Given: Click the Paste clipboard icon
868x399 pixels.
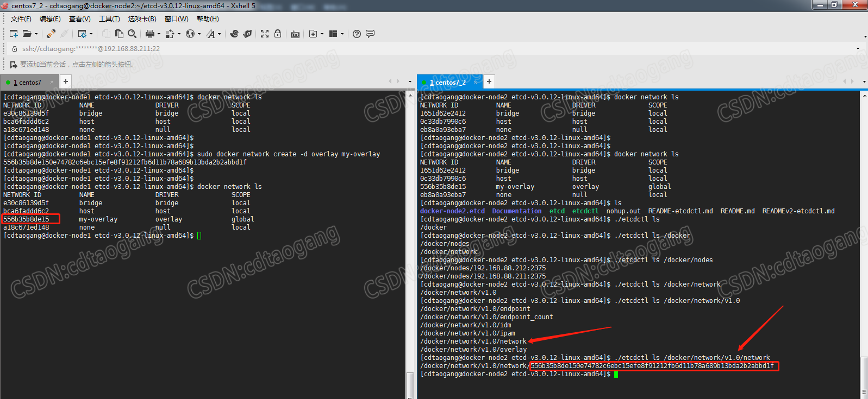Looking at the screenshot, I should (x=119, y=34).
